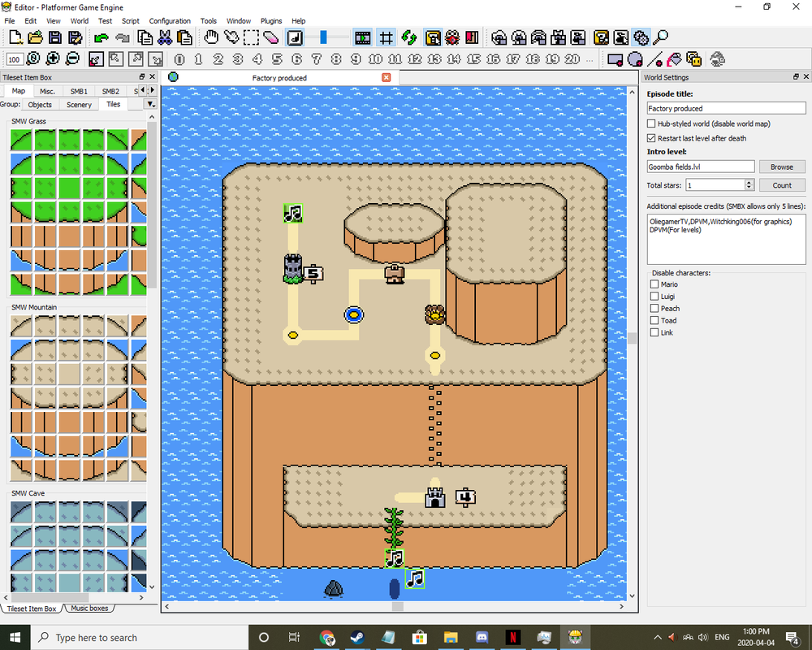The height and width of the screenshot is (650, 812).
Task: Select the hand scroll tool
Action: [x=211, y=37]
